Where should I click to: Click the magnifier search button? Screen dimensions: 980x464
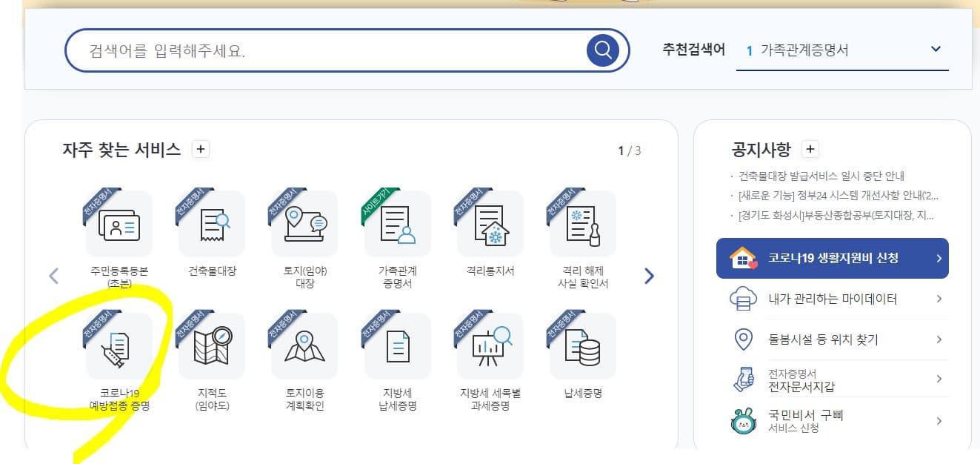pos(603,50)
